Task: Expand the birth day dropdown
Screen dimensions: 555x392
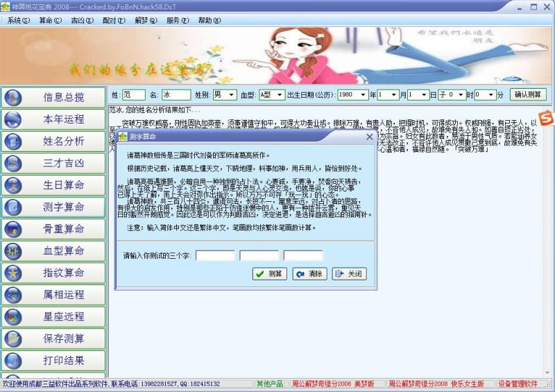Action: tap(424, 95)
